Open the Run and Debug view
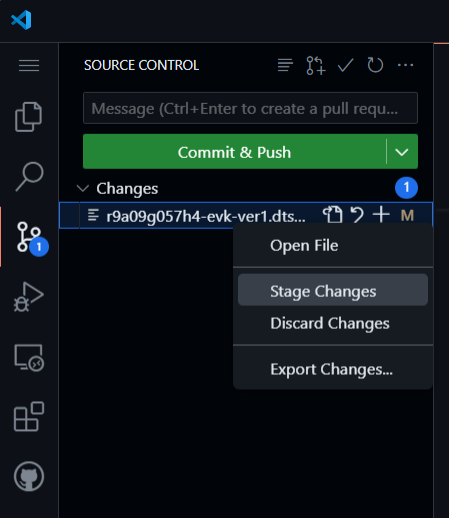The width and height of the screenshot is (449, 518). (x=29, y=296)
